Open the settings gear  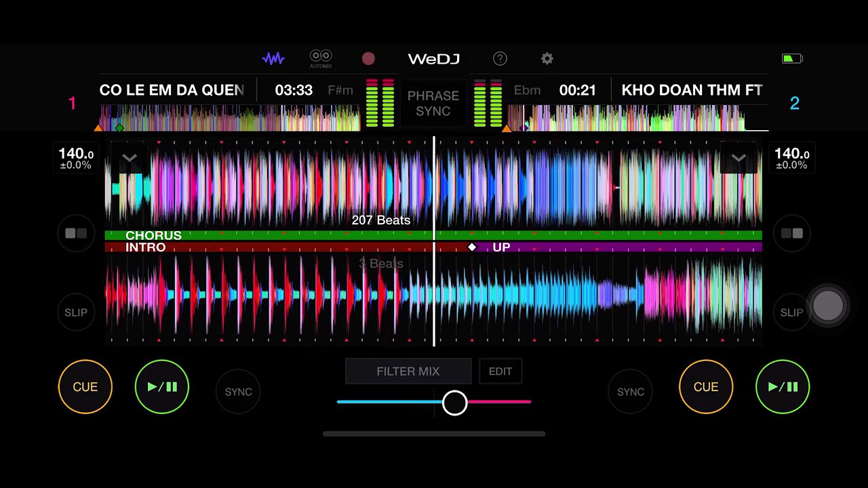tap(547, 59)
